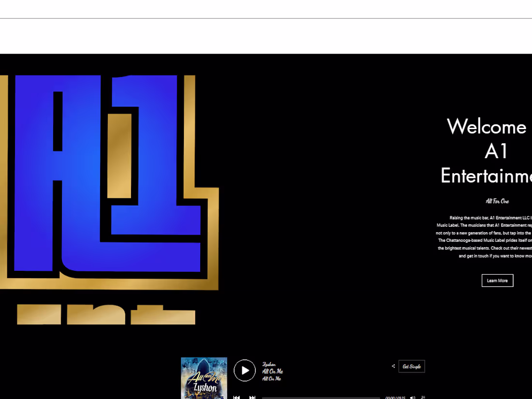The image size is (532, 399).
Task: Skip to the previous track
Action: [236, 397]
